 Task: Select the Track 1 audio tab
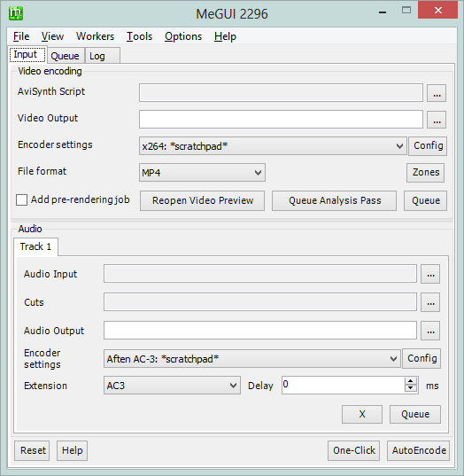coord(35,246)
